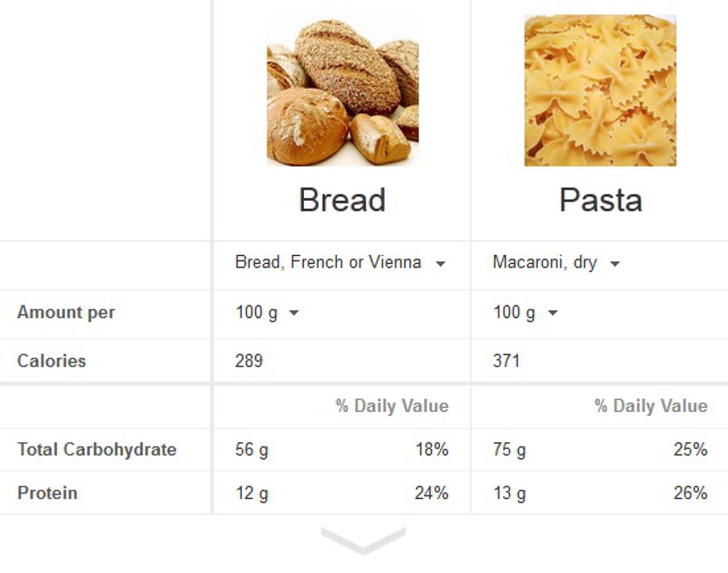
Task: Click the Bread heading title
Action: pos(342,200)
